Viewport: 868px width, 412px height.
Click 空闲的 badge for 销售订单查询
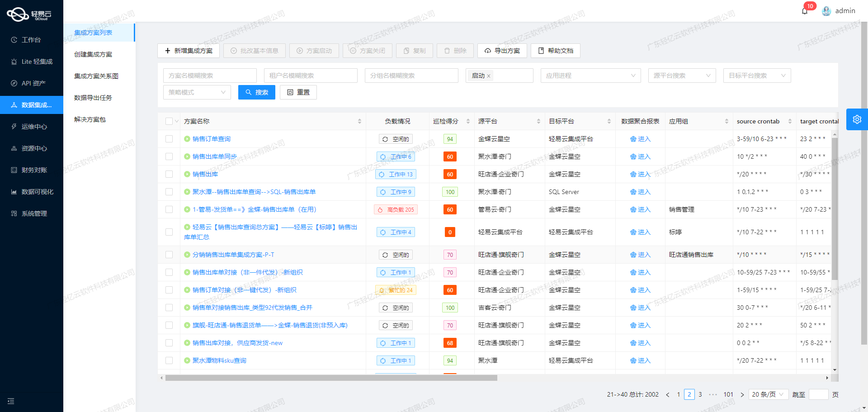tap(396, 139)
